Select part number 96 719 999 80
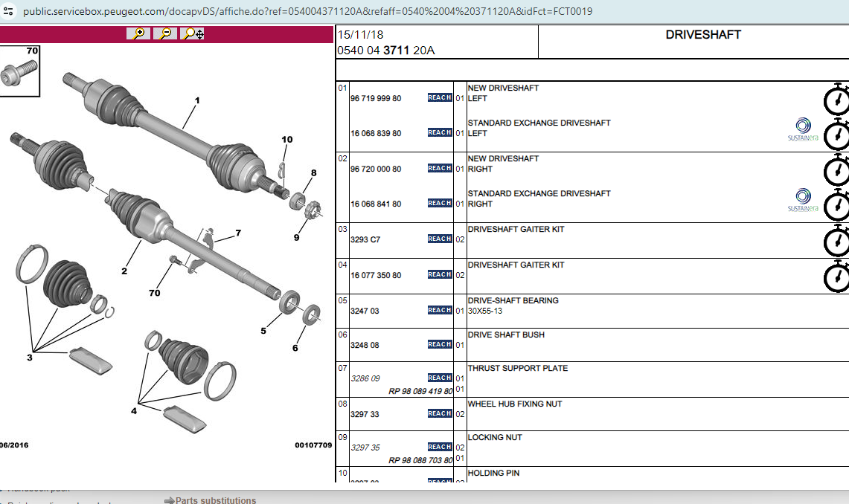Image resolution: width=849 pixels, height=504 pixels. pos(376,98)
